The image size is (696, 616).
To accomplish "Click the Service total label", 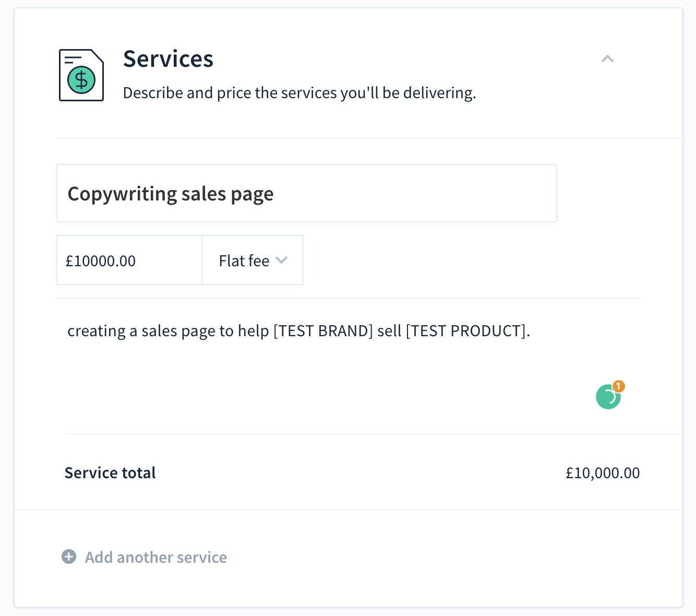I will coord(110,473).
